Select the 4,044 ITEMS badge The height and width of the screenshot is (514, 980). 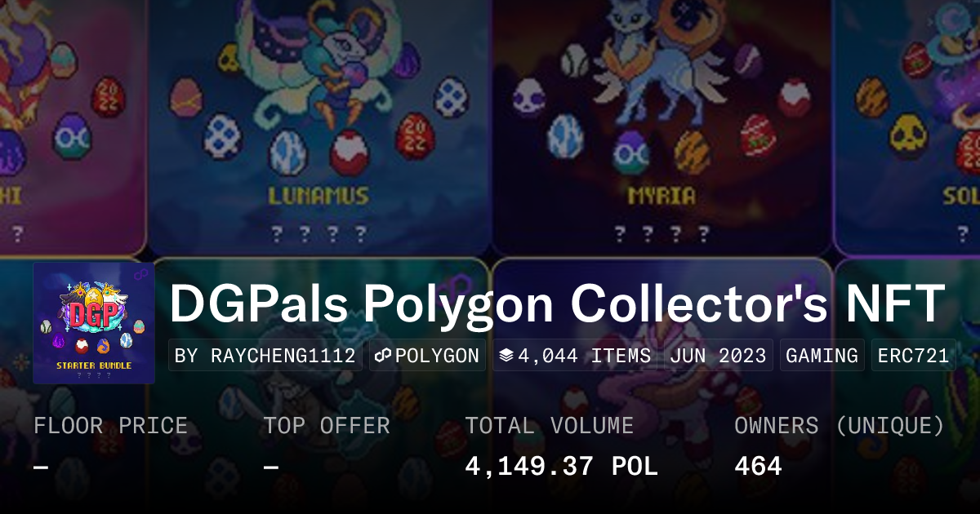(576, 356)
